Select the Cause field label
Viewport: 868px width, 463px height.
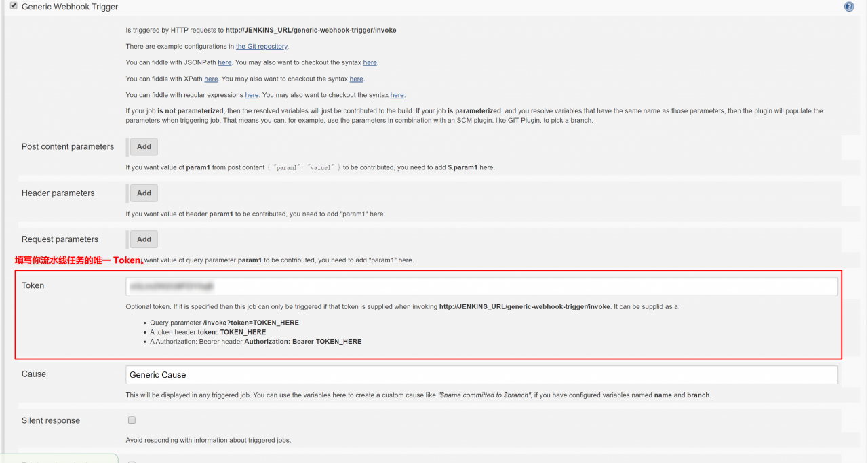coord(34,374)
